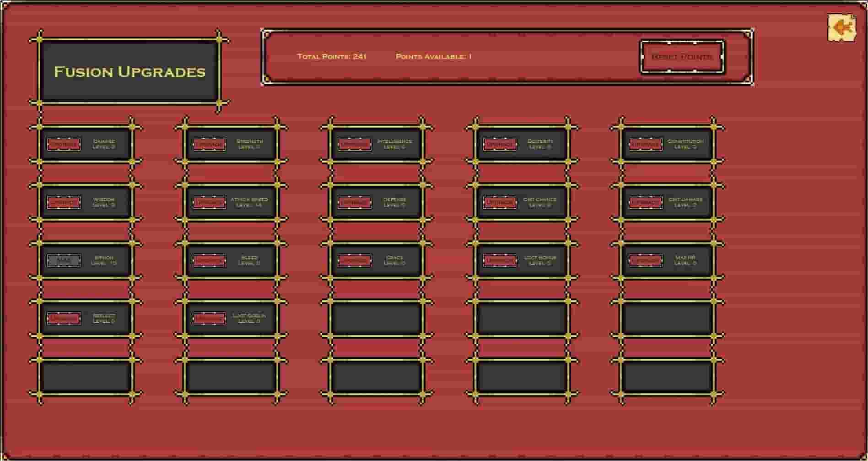Upgrade the Bleed stat
This screenshot has width=868, height=461.
pos(210,260)
